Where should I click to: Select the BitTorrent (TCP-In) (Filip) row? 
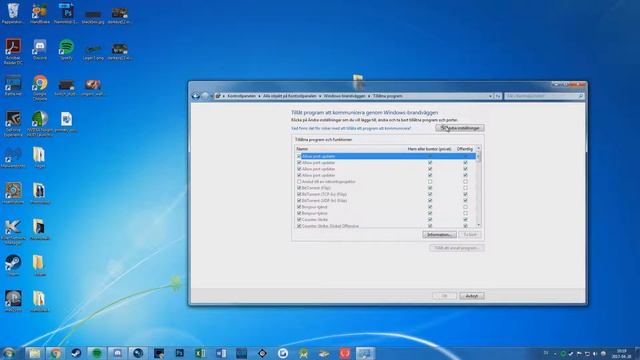386,194
